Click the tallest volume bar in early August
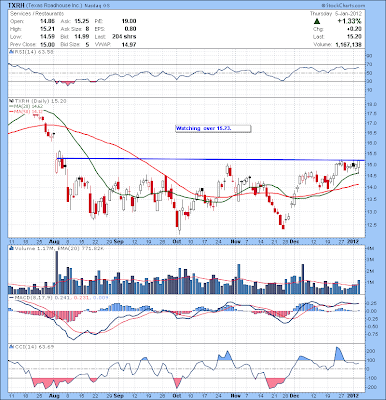This screenshot has height=400, width=386. click(57, 272)
